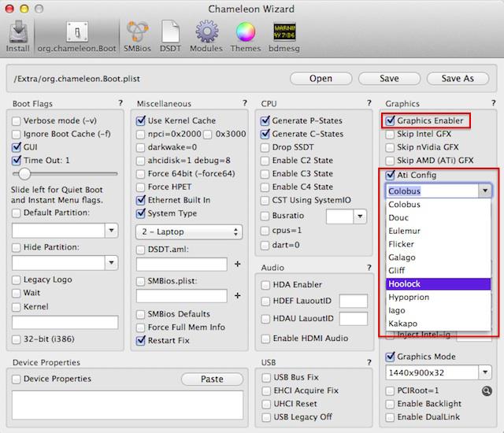Enable Verbose mode (-v) checkbox

click(17, 120)
